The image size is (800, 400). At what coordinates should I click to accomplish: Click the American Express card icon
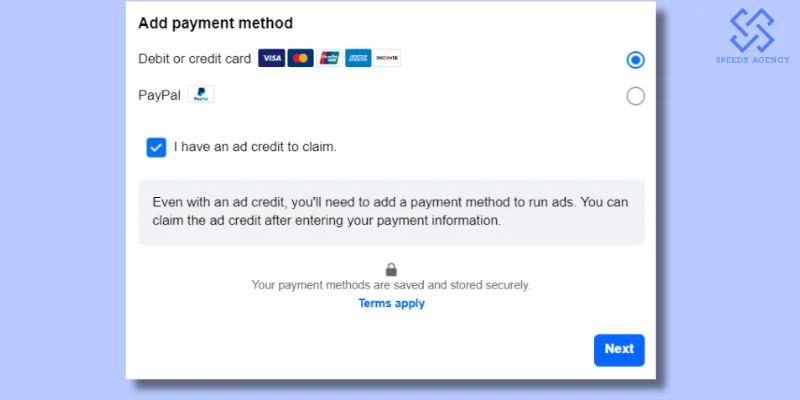click(358, 59)
